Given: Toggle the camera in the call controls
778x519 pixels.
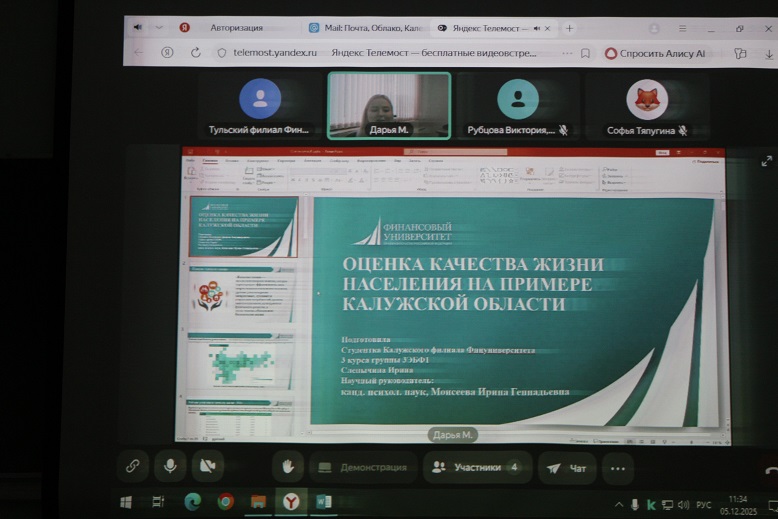Looking at the screenshot, I should tap(207, 466).
